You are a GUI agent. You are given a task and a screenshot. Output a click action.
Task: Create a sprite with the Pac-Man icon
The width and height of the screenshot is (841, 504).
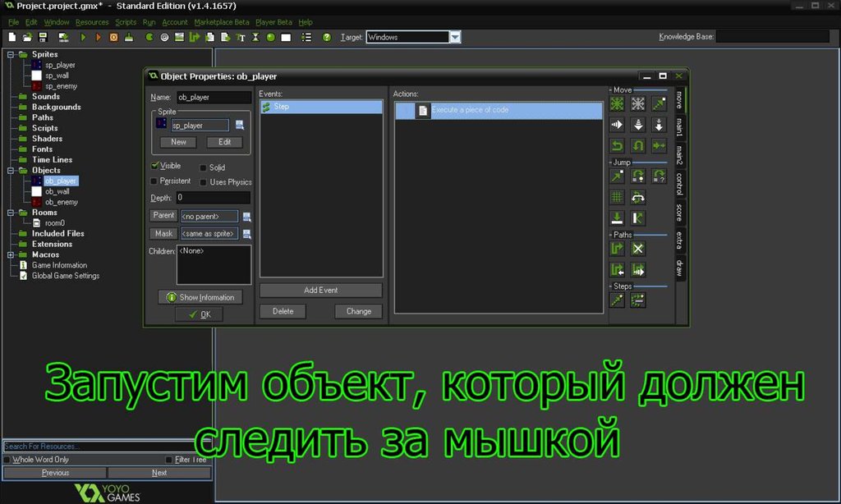tap(149, 37)
